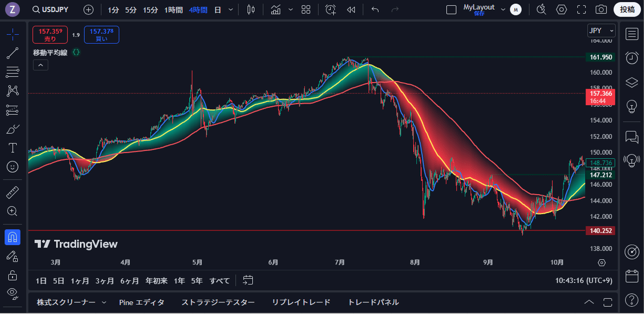Open the emoji icons tool
The height and width of the screenshot is (314, 644).
12,167
